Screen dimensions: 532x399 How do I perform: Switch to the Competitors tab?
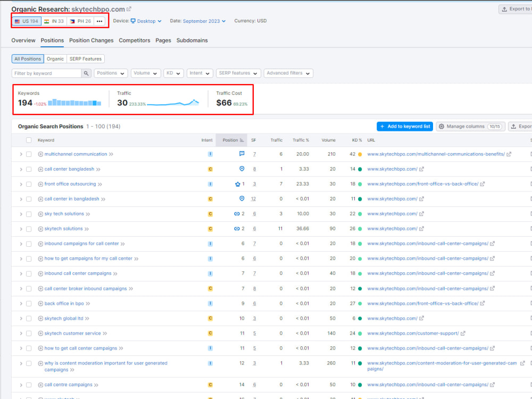(x=135, y=40)
